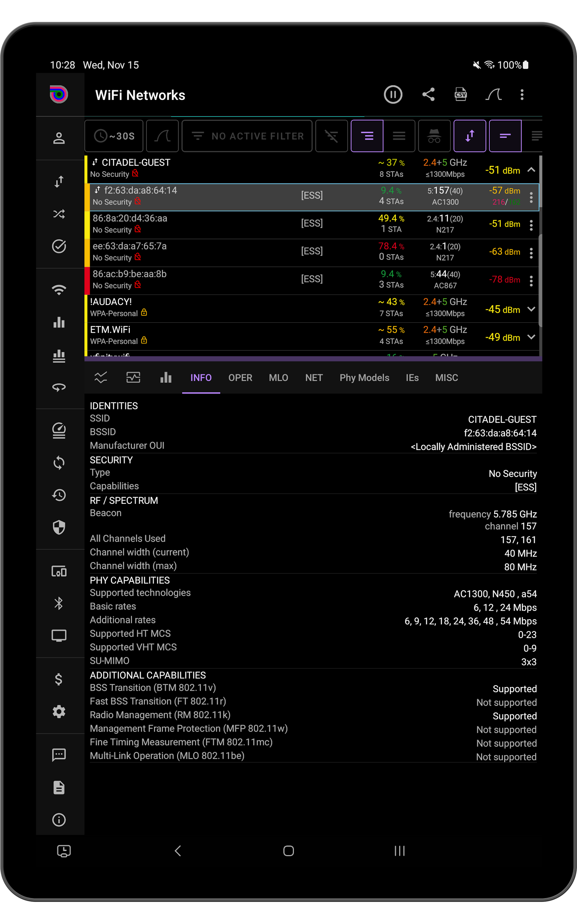Click the NO ACTIVE FILTER button
The height and width of the screenshot is (924, 577).
tap(247, 136)
